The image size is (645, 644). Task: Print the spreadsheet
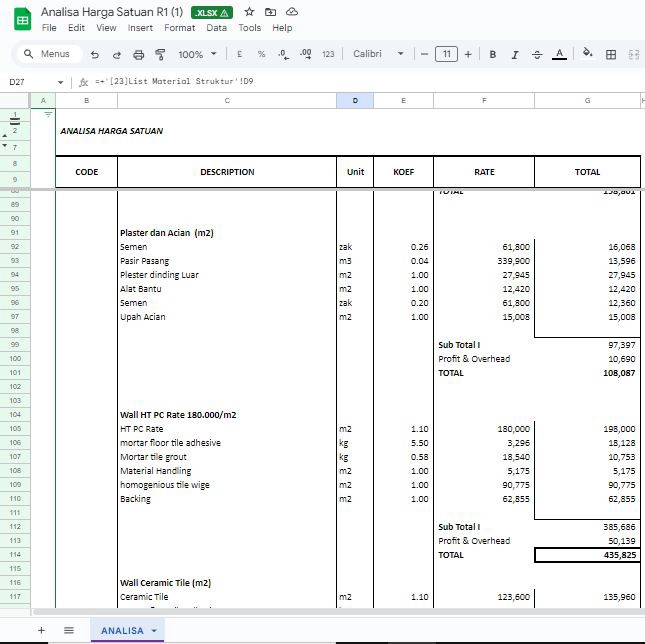click(x=139, y=54)
